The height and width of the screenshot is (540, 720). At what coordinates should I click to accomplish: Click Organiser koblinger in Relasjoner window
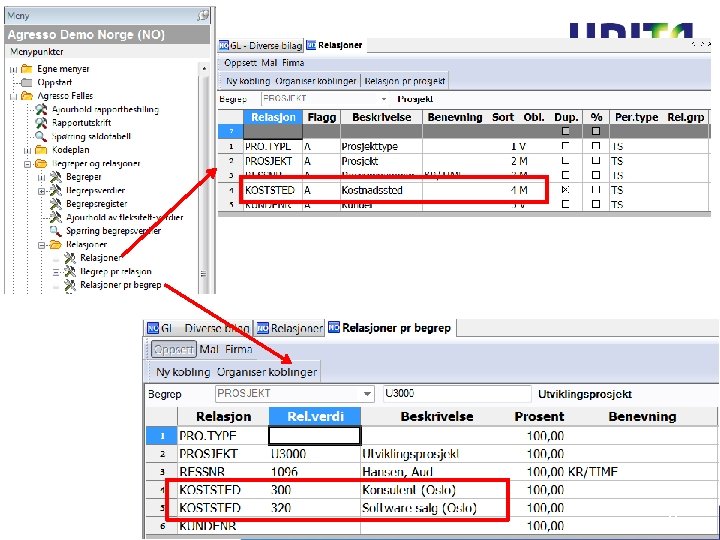tap(315, 81)
